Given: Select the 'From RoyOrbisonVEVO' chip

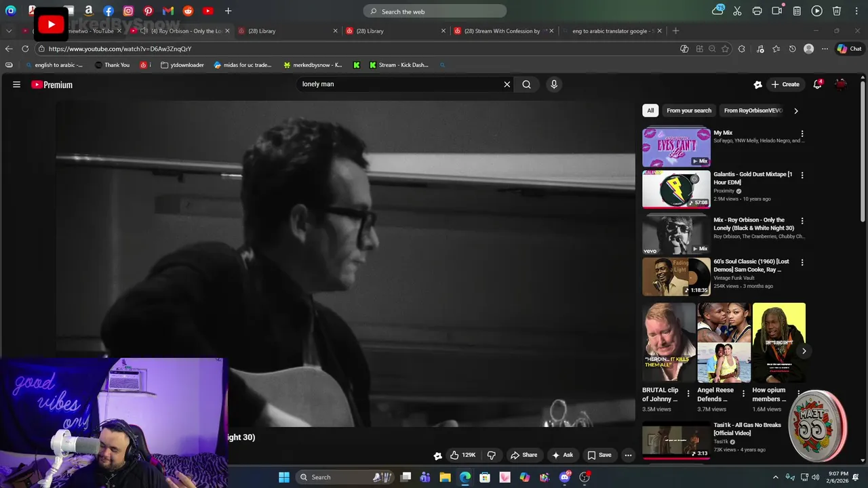Looking at the screenshot, I should [x=753, y=110].
